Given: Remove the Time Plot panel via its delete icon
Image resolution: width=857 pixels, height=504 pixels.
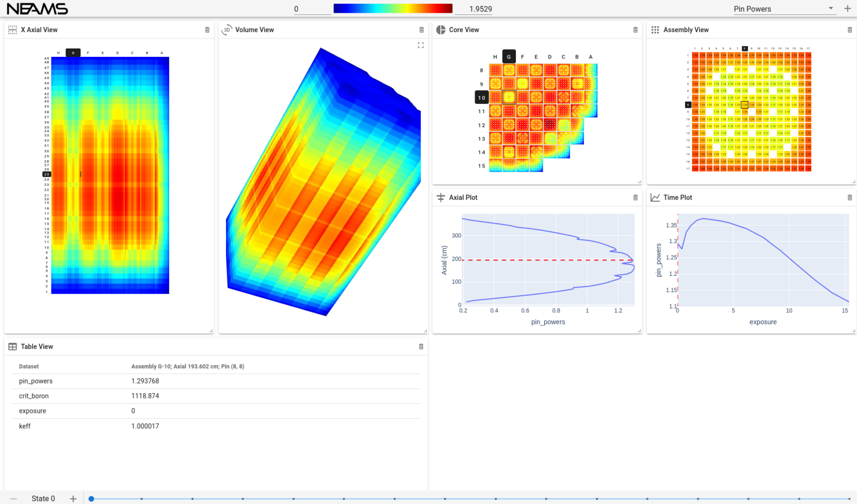Looking at the screenshot, I should 849,197.
